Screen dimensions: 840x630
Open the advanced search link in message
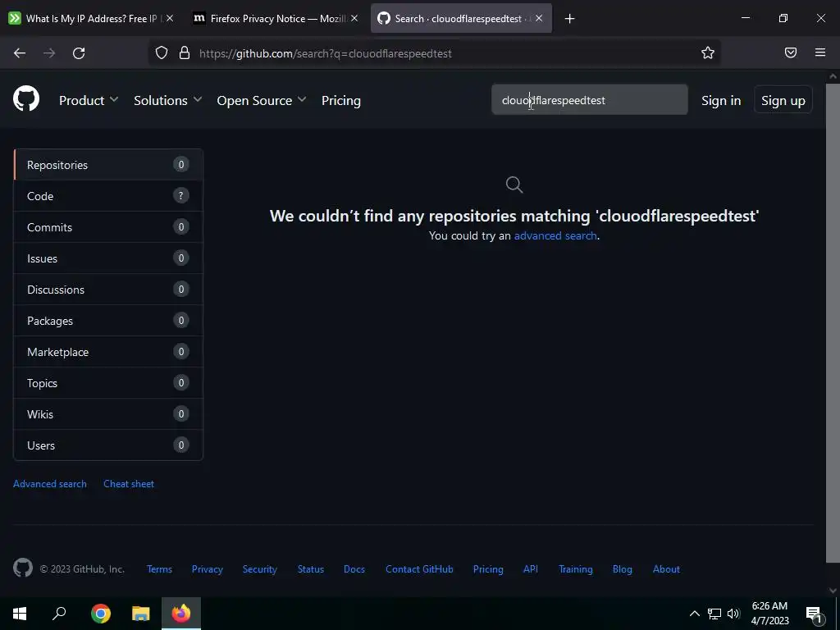click(x=555, y=235)
